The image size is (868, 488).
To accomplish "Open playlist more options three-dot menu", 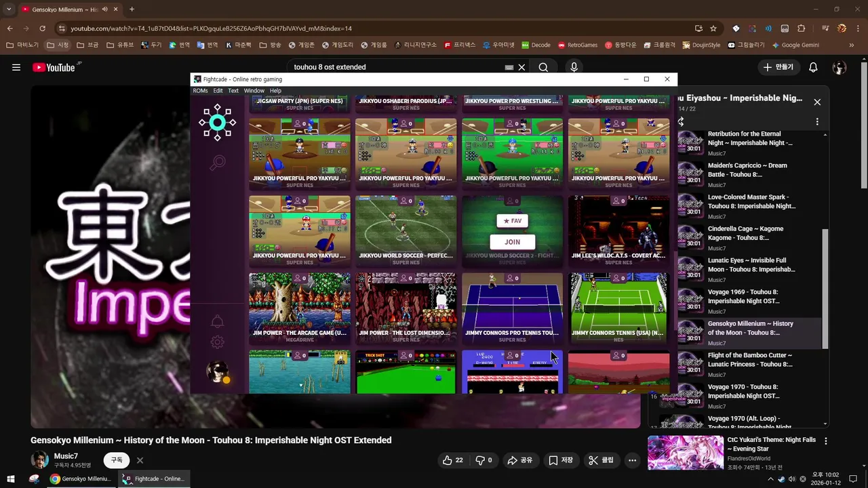I will click(817, 122).
